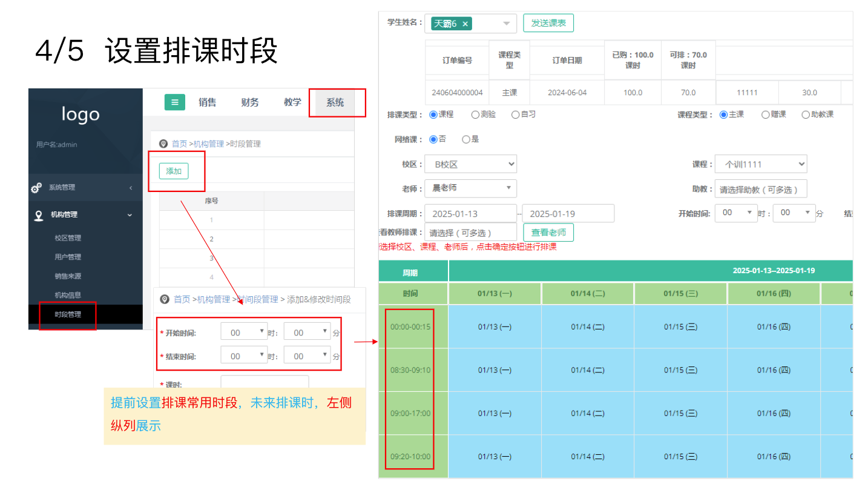Viewport: 868px width, 490px height.
Task: Click the location pin icon beside 机构管理
Action: pyautogui.click(x=38, y=215)
